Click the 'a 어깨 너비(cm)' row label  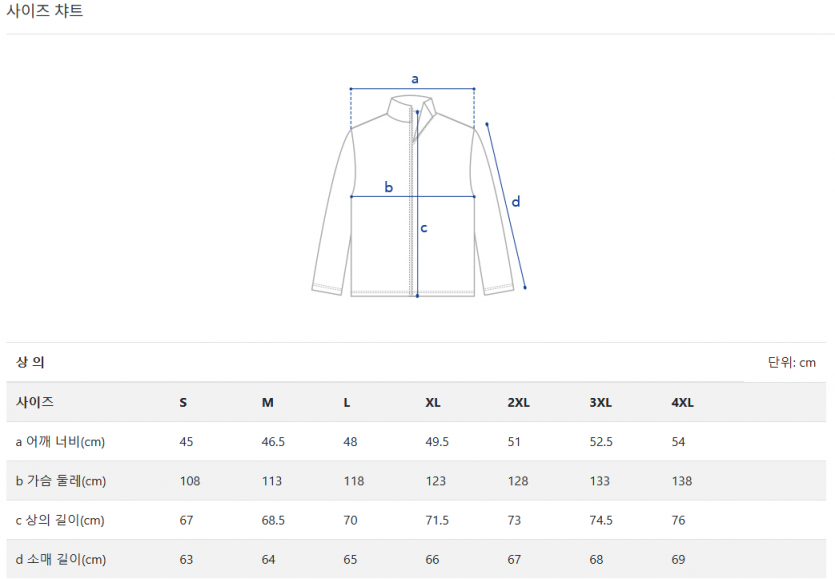click(61, 442)
